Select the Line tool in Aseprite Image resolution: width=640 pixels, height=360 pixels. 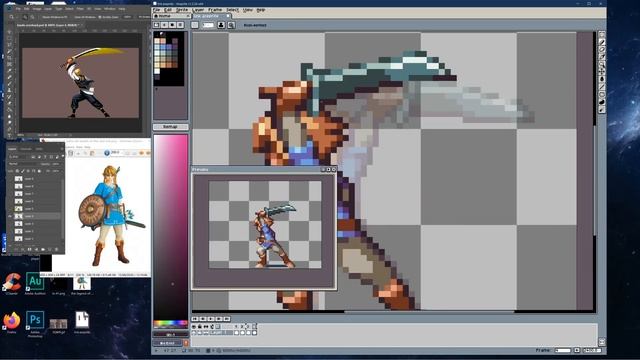pyautogui.click(x=602, y=86)
